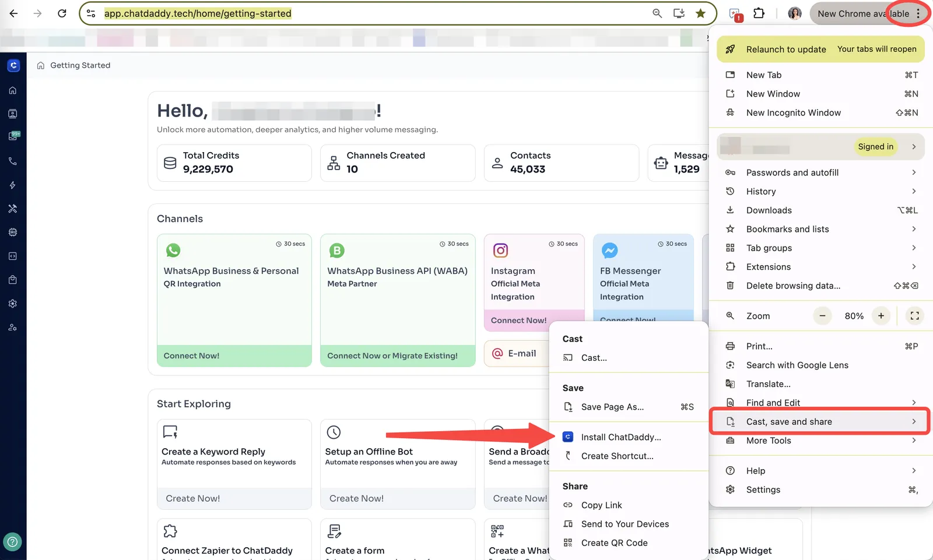Image resolution: width=933 pixels, height=560 pixels.
Task: Expand Passwords and autofill submenu
Action: pyautogui.click(x=820, y=172)
